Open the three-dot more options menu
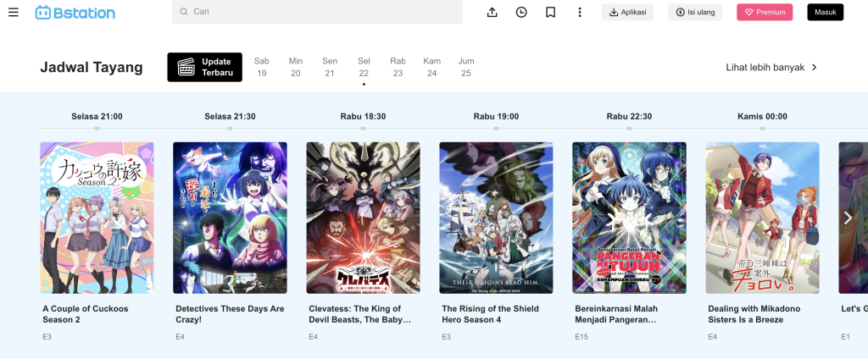The image size is (868, 359). tap(580, 12)
